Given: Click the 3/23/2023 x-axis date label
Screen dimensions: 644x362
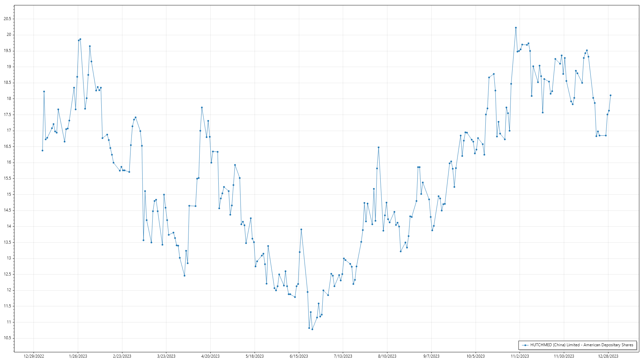Looking at the screenshot, I should pos(166,356).
